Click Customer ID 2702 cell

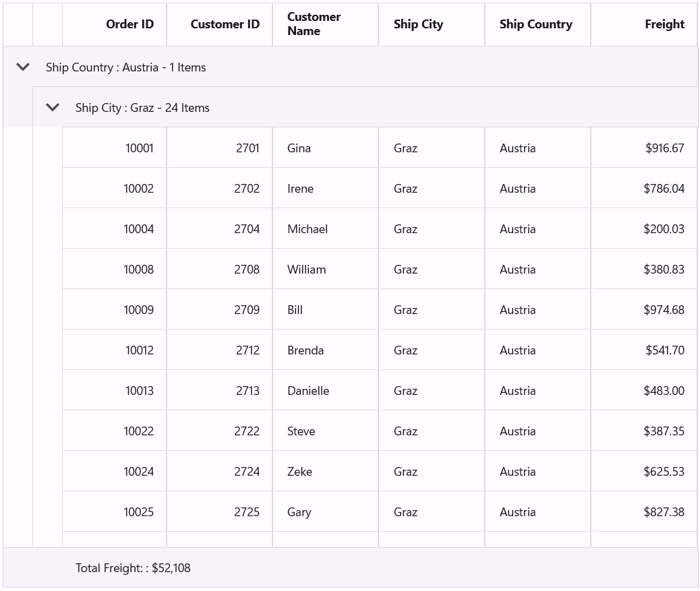247,189
